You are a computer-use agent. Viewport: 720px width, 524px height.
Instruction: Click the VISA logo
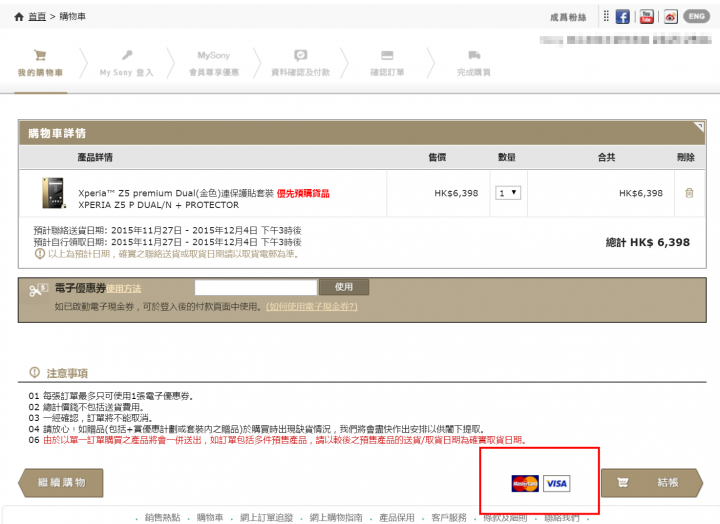tap(557, 484)
